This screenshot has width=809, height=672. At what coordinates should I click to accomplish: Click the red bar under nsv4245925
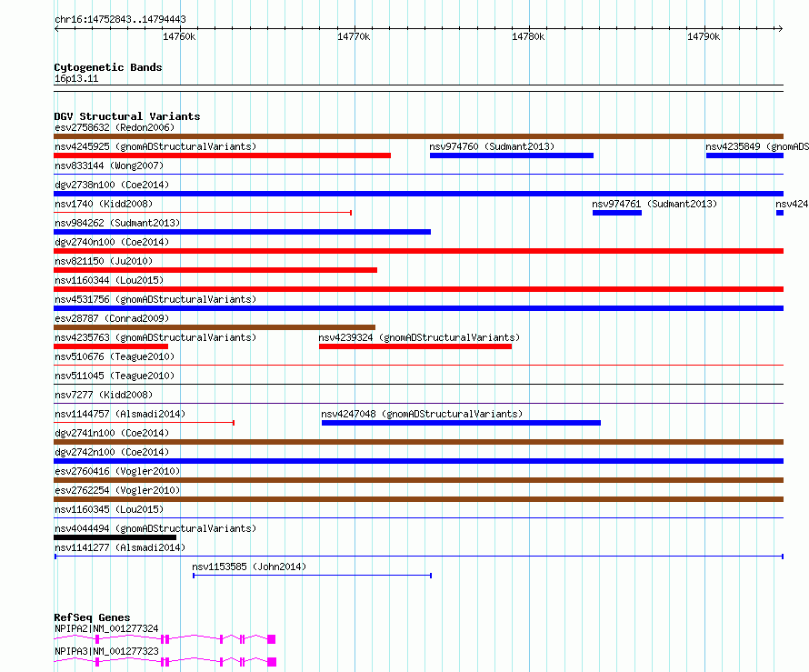pyautogui.click(x=222, y=155)
